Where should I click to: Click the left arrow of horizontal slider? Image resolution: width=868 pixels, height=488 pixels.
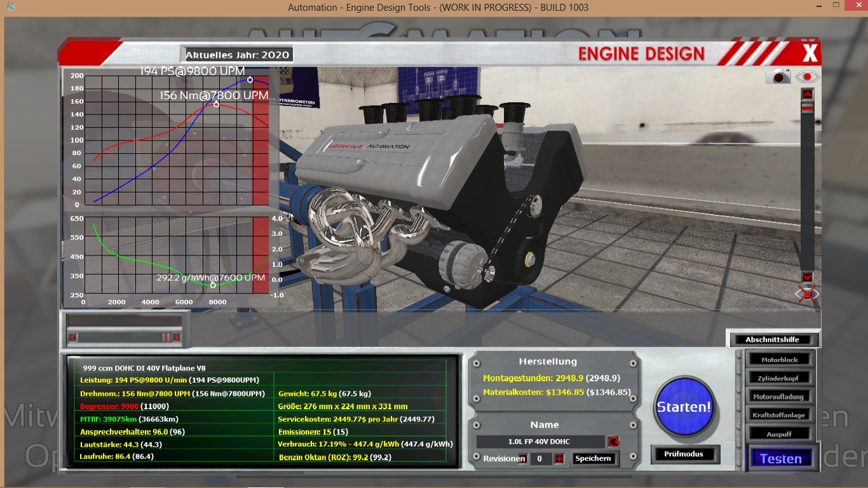pyautogui.click(x=72, y=337)
